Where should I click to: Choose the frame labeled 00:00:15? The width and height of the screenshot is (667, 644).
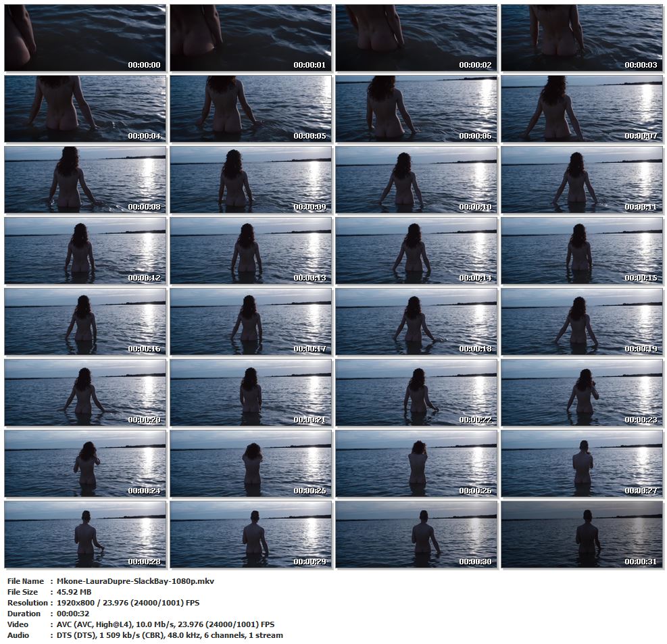pos(582,251)
